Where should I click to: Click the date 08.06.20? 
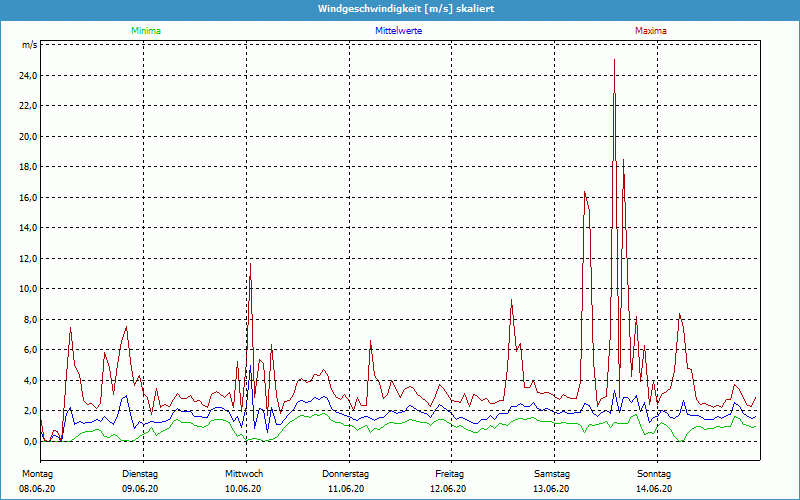[37, 489]
